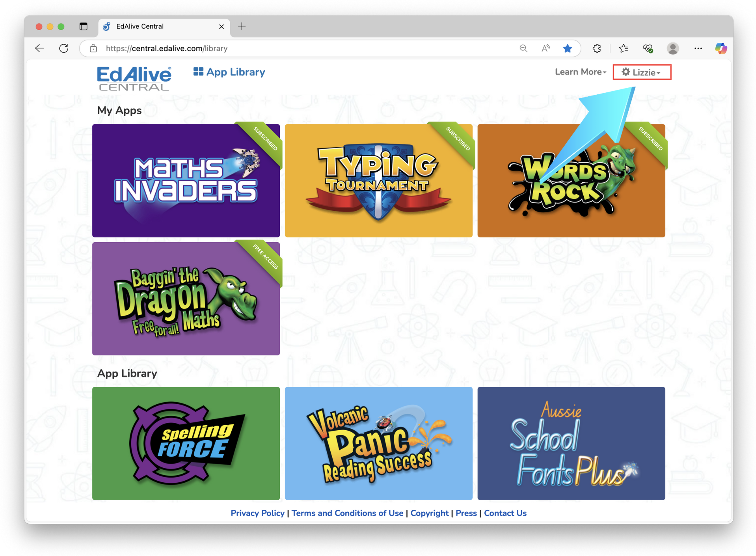Launch Copilot from the toolbar

click(721, 48)
